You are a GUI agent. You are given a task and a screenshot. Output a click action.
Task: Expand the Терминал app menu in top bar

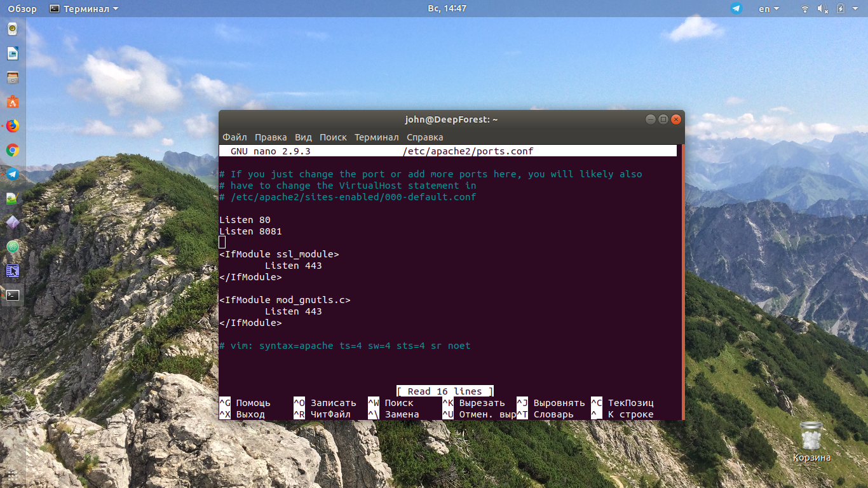coord(84,9)
